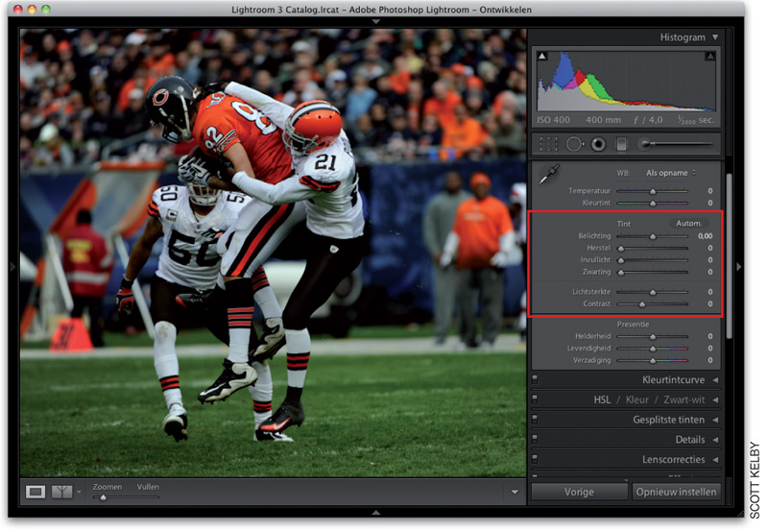Click the Contrast slider handle
768x532 pixels.
[642, 304]
